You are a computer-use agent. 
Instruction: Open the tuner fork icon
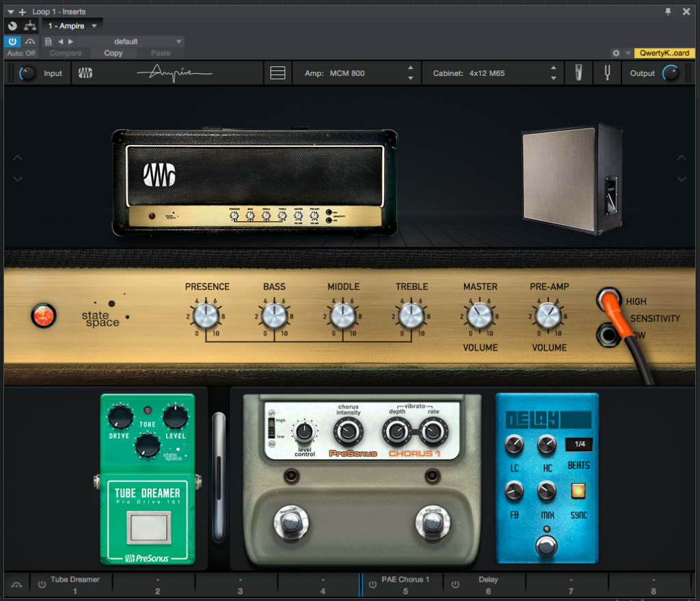607,72
